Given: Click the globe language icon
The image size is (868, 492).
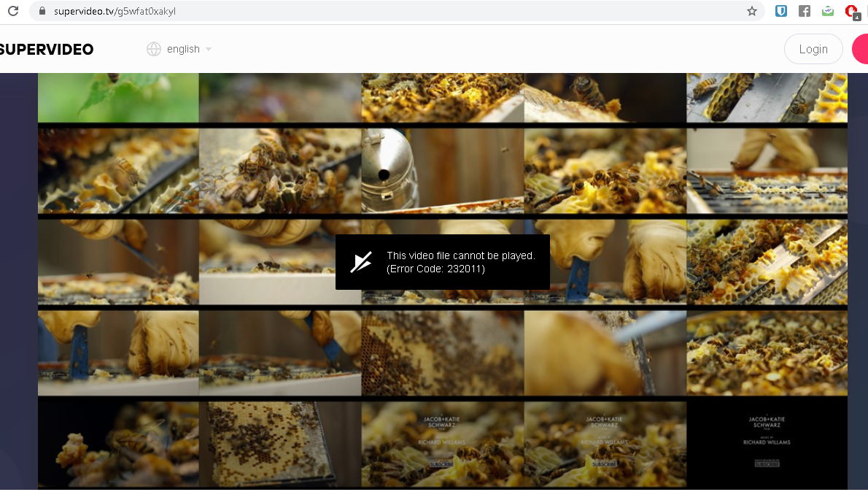Looking at the screenshot, I should click(153, 49).
